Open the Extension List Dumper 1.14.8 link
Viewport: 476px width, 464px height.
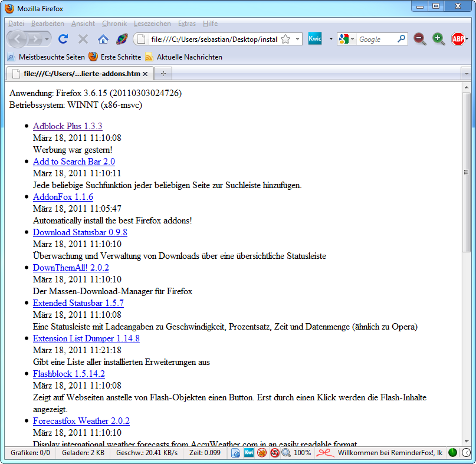[87, 338]
